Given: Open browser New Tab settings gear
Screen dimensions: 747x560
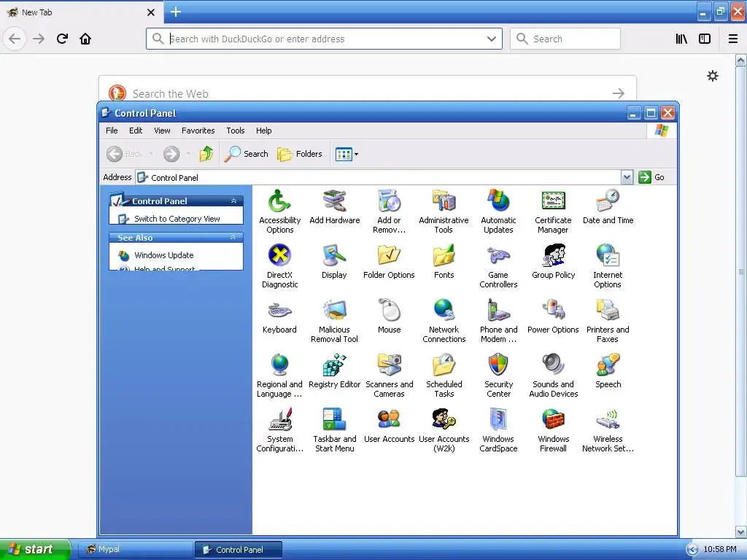Looking at the screenshot, I should (713, 76).
